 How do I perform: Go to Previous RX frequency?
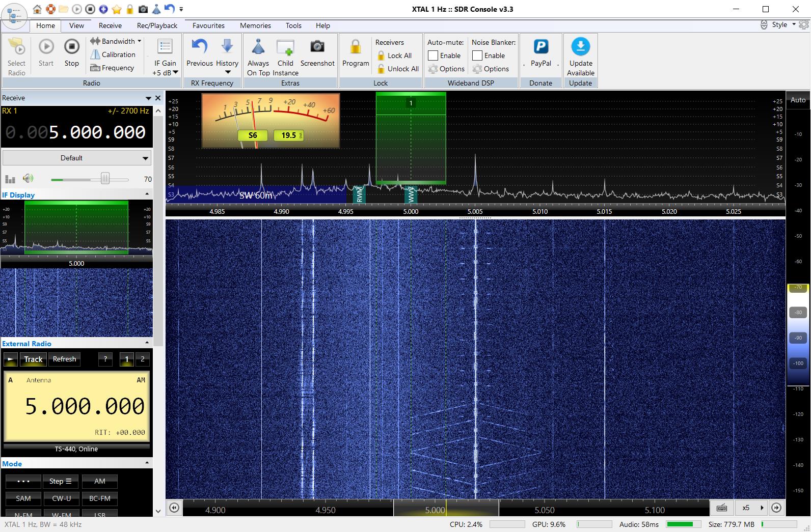199,47
